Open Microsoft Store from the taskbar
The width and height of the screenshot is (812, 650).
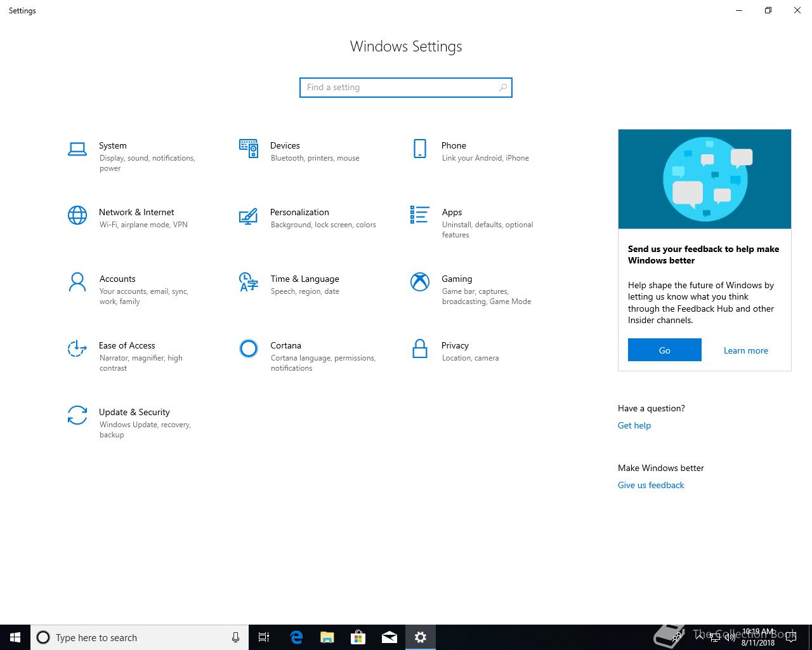[358, 637]
